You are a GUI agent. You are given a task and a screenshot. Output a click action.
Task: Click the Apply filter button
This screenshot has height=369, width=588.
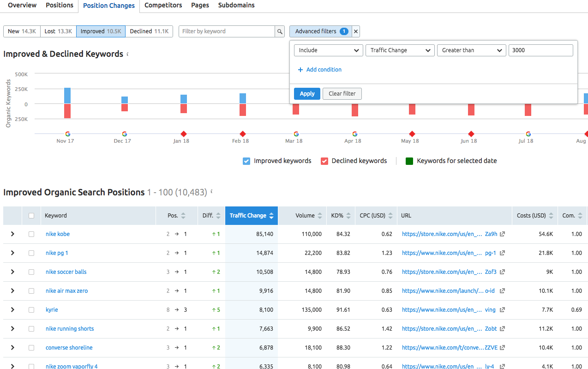click(307, 94)
